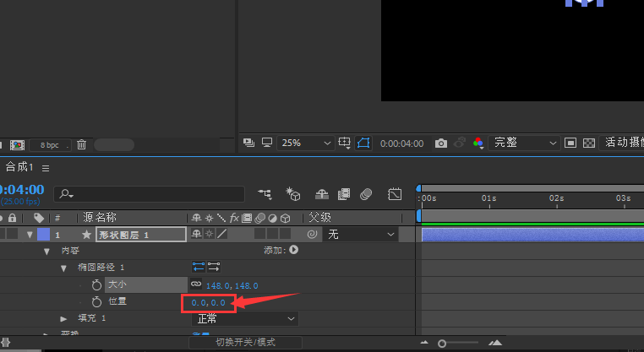Open the show channel color icon
This screenshot has width=644, height=352.
click(478, 144)
